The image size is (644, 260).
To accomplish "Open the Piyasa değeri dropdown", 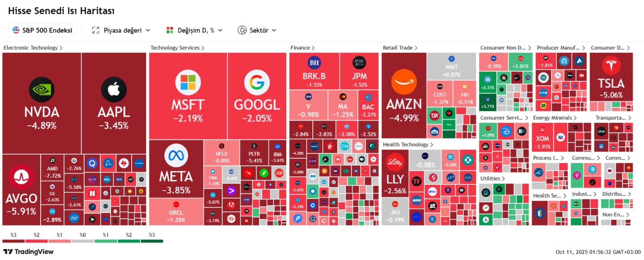I will click(121, 30).
